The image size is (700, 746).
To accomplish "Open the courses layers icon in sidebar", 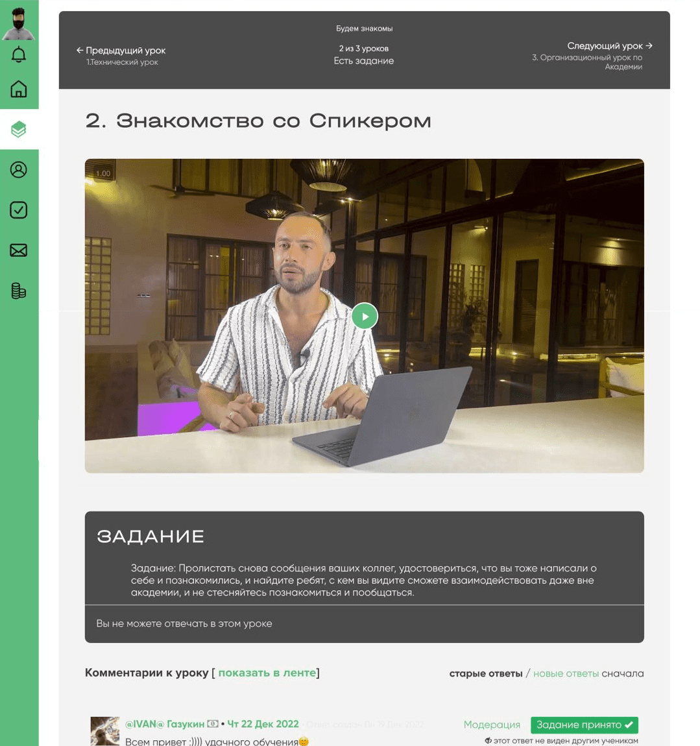I will pos(19,129).
